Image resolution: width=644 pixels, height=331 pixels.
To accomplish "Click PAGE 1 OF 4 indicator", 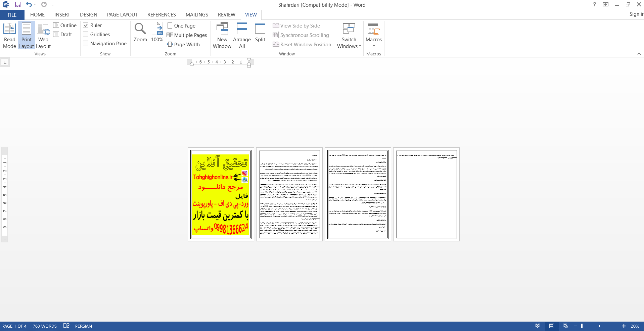I will coord(14,326).
